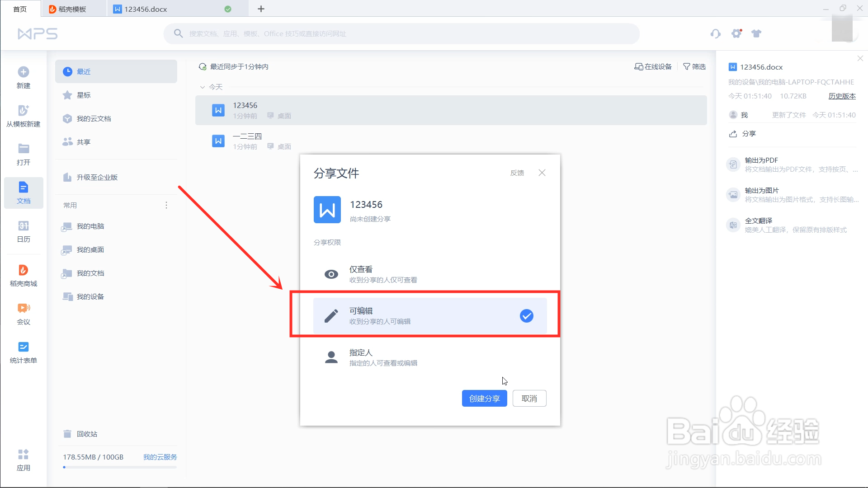Click the 新建 (New) plus icon

(24, 72)
